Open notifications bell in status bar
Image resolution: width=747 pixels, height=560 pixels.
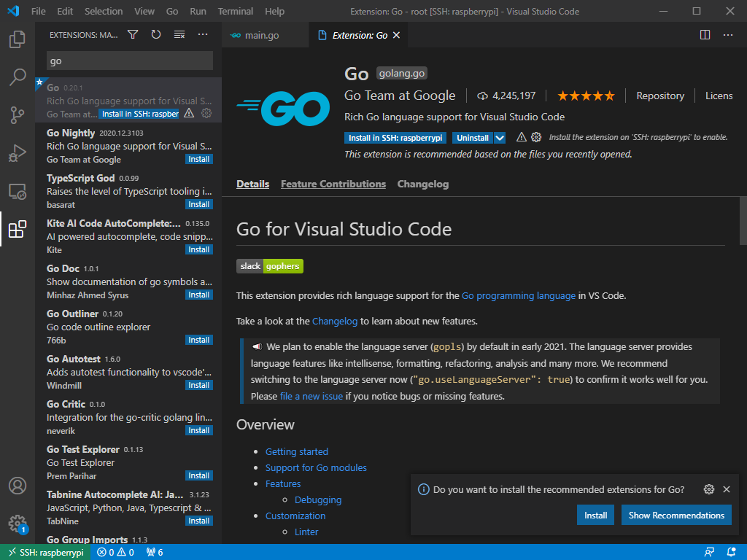tap(732, 553)
